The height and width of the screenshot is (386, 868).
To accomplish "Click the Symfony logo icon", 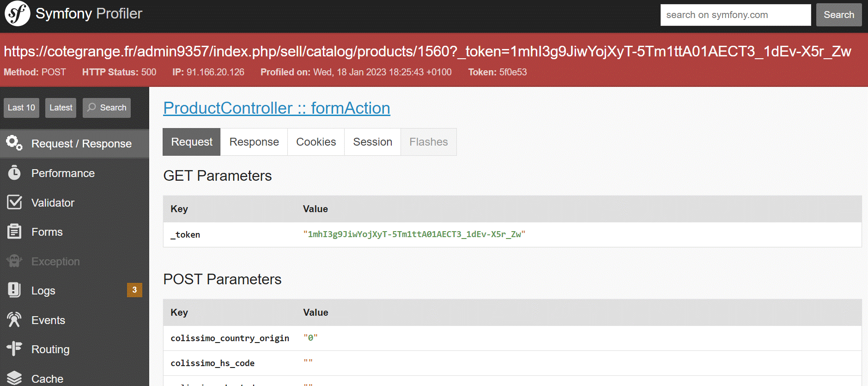I will click(18, 13).
